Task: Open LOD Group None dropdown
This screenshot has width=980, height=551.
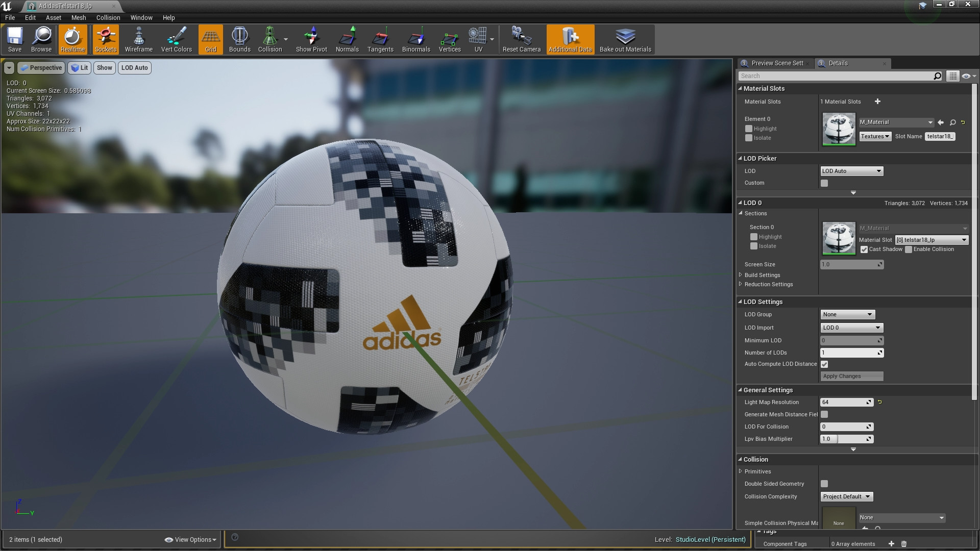Action: [x=847, y=314]
